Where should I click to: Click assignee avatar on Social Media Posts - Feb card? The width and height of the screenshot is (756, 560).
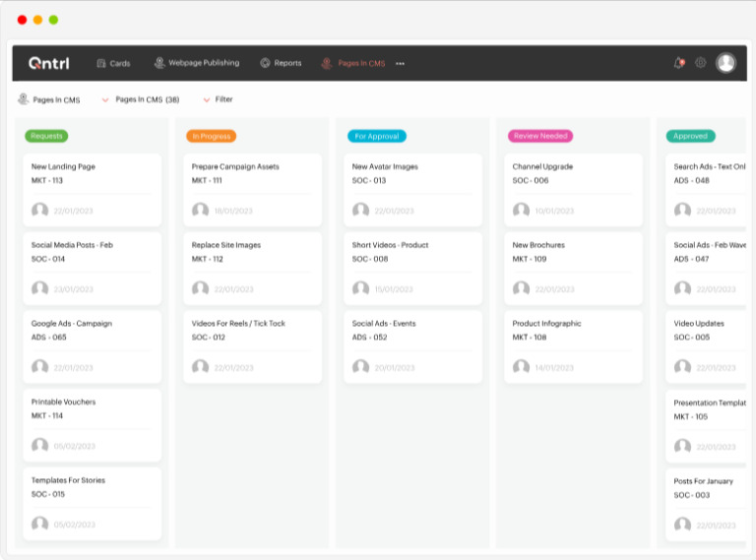click(x=40, y=288)
